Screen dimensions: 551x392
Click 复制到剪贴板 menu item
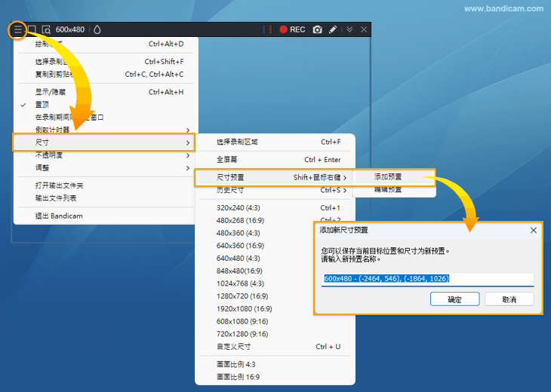click(106, 74)
